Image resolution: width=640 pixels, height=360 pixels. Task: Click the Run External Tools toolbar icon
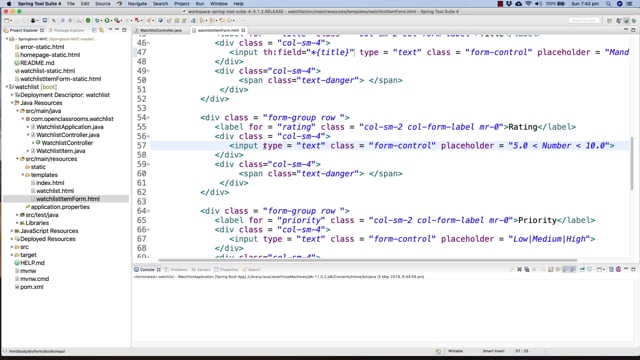click(x=117, y=20)
